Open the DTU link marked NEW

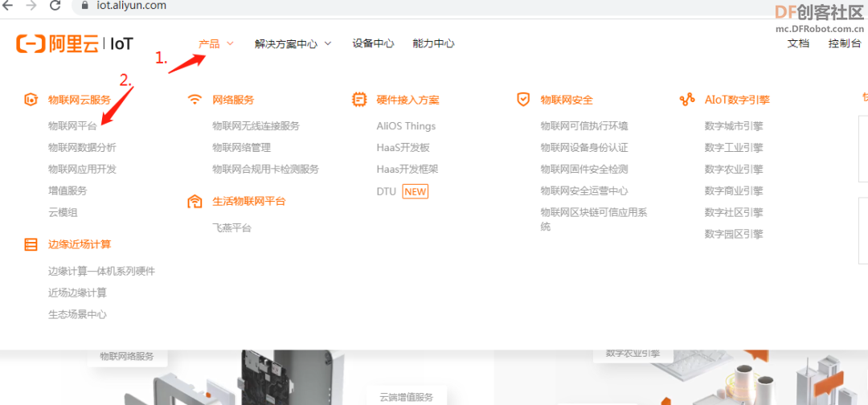pyautogui.click(x=387, y=191)
